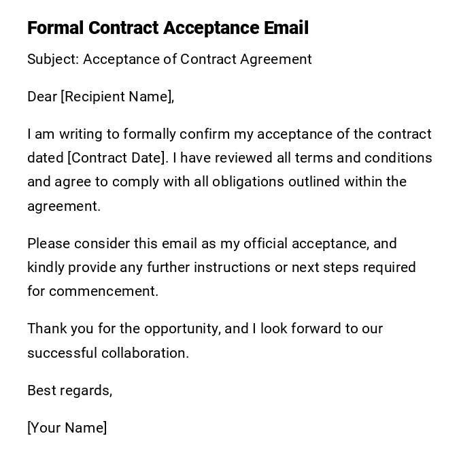476x470 pixels.
Task: Click the 'Best regards,' closing line
Action: click(69, 390)
